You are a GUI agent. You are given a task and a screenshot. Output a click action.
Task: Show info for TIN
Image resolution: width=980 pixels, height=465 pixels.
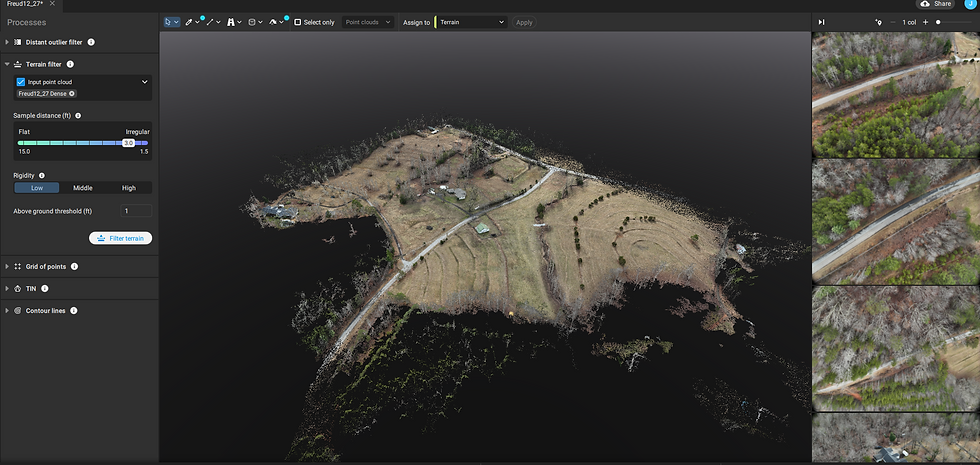[45, 288]
